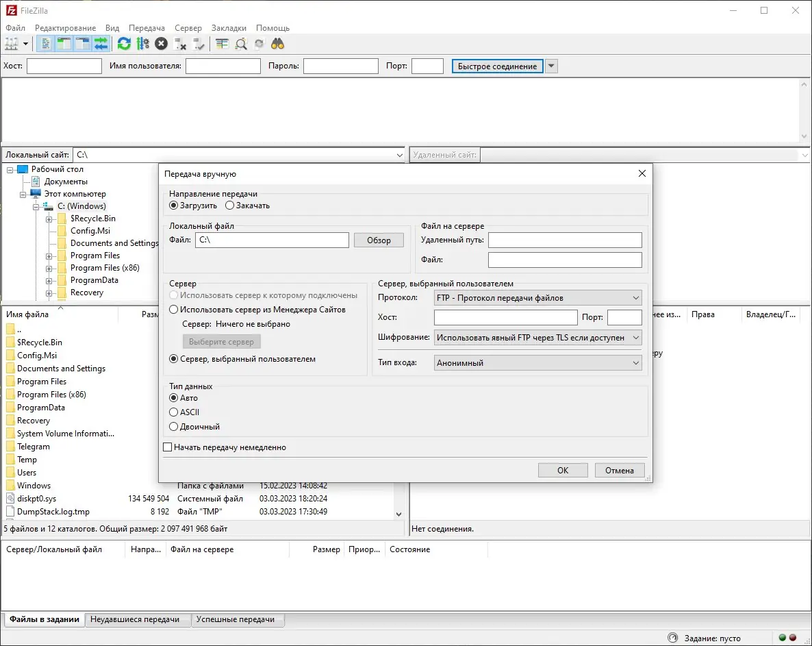This screenshot has height=646, width=812.
Task: Click the disconnect from server icon
Action: (179, 44)
